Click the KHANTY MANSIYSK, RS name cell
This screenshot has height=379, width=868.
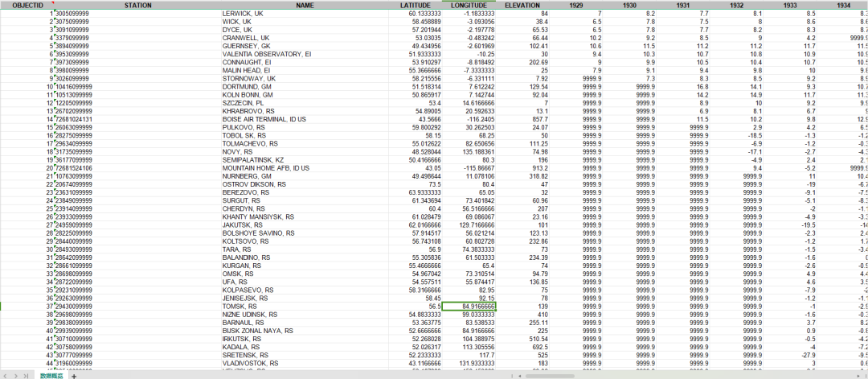point(305,218)
